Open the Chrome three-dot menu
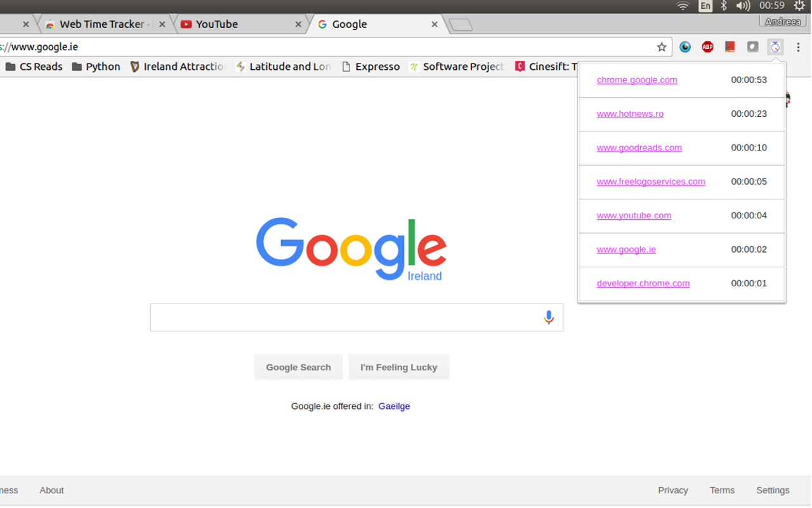 coord(798,47)
